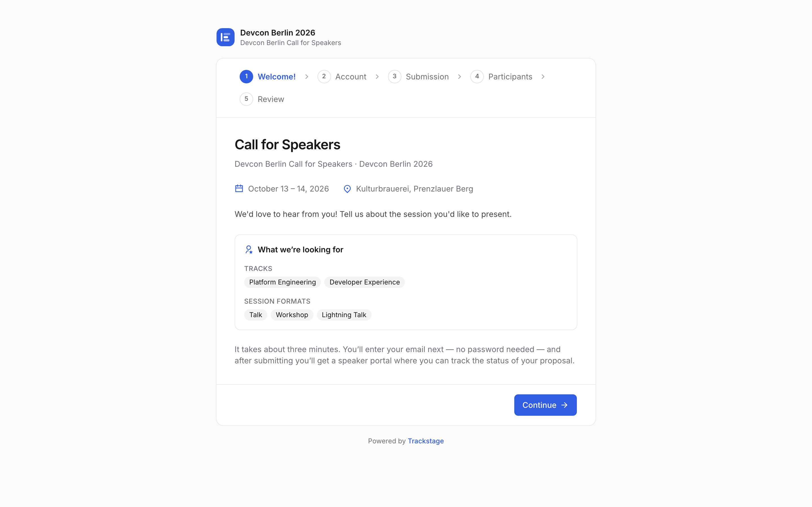Select the Workshop format chip
Screen dimensions: 812x507
[x=292, y=315]
